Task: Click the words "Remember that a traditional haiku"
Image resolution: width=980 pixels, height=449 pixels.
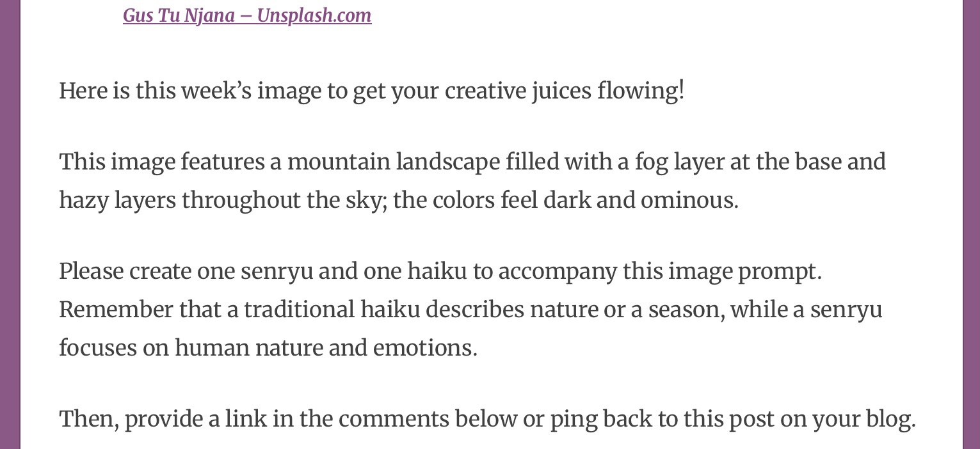Action: click(x=239, y=310)
